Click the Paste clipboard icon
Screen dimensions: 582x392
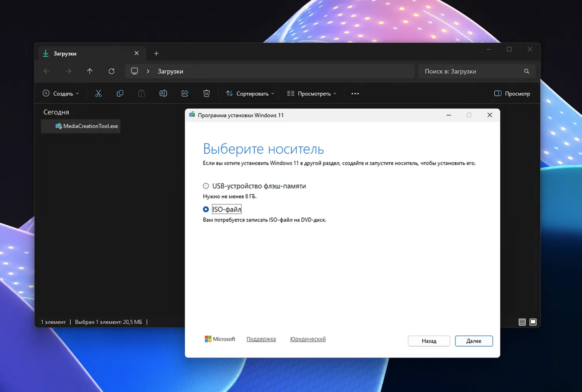[x=142, y=94]
